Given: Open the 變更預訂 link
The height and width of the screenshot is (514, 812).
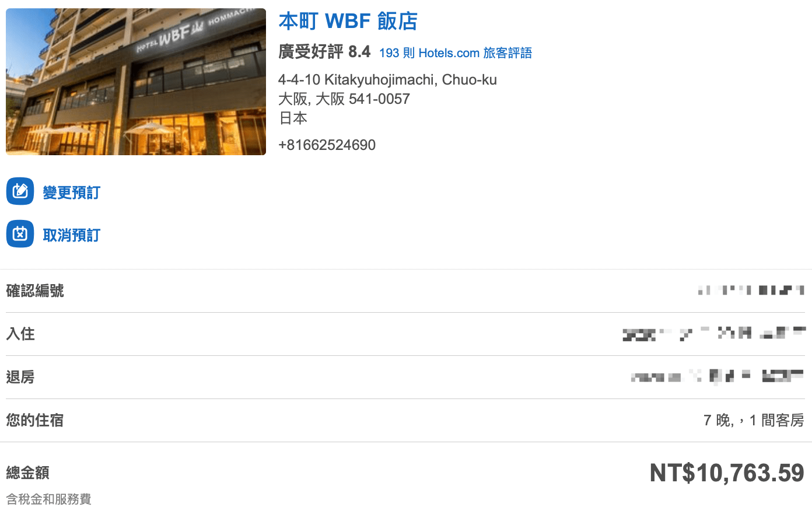Looking at the screenshot, I should click(72, 193).
